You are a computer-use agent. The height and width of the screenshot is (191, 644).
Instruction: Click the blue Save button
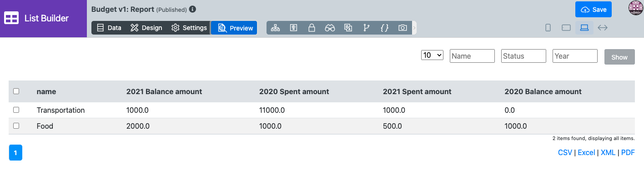tap(594, 10)
